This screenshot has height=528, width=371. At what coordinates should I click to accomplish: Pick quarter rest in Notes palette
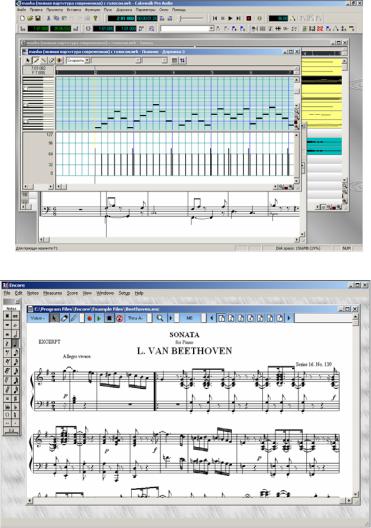tap(7, 344)
